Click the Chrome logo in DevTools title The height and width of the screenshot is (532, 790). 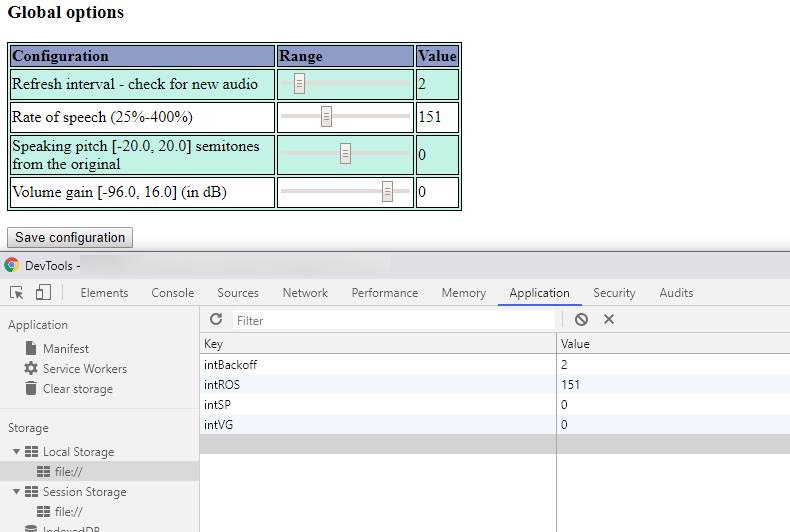click(x=12, y=265)
